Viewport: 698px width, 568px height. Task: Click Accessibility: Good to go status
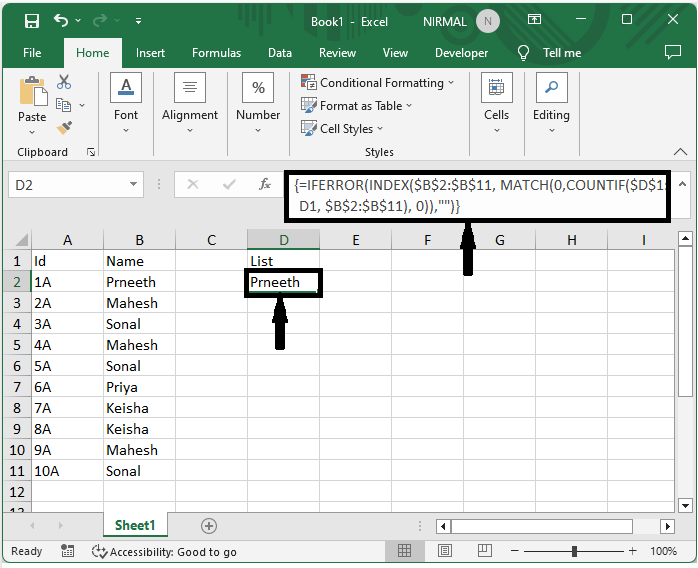(165, 551)
